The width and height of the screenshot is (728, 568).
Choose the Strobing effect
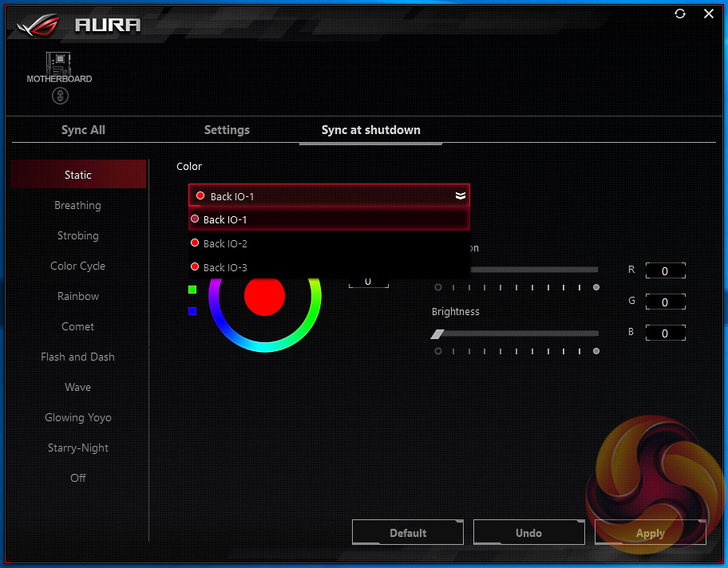(78, 235)
